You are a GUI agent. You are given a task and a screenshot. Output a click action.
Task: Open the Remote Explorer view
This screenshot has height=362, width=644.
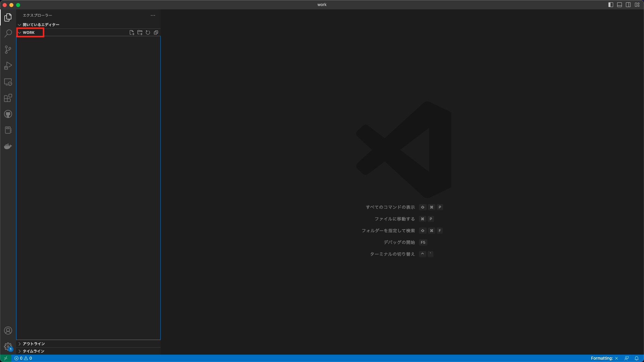tap(8, 82)
